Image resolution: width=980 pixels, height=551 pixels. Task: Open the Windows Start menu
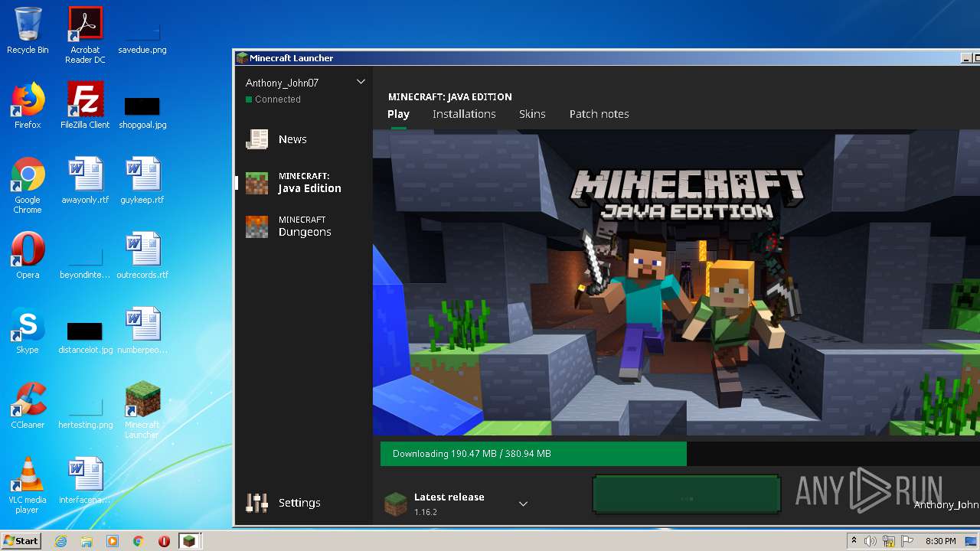(x=21, y=540)
